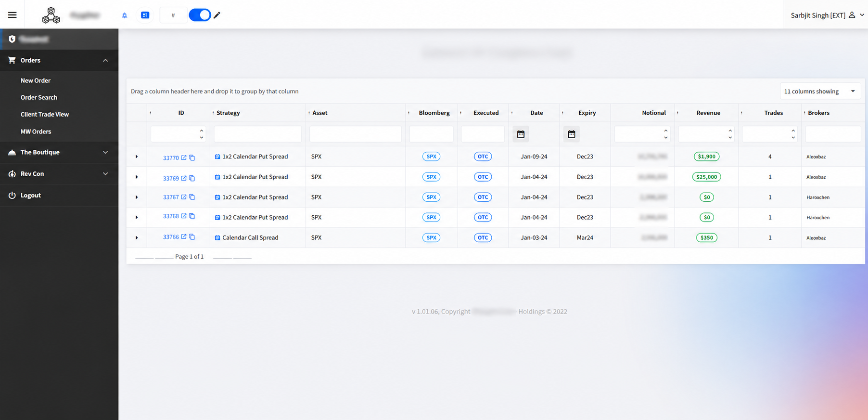This screenshot has height=420, width=868.
Task: Open New Order page
Action: [36, 80]
